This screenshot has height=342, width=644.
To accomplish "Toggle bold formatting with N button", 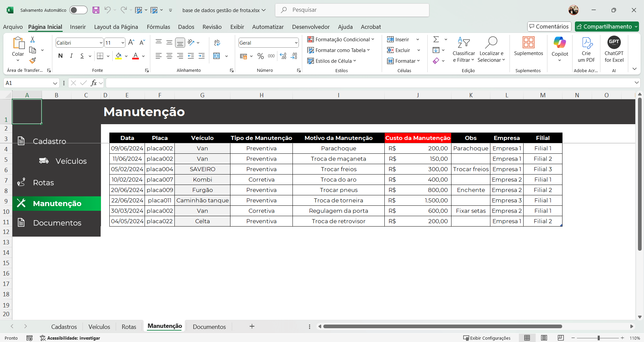I will 60,56.
